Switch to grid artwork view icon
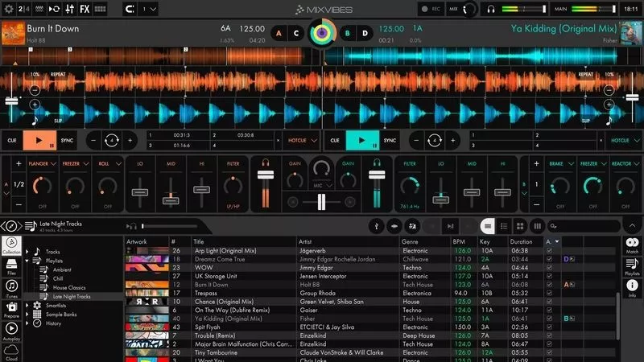The width and height of the screenshot is (644, 362). [520, 226]
